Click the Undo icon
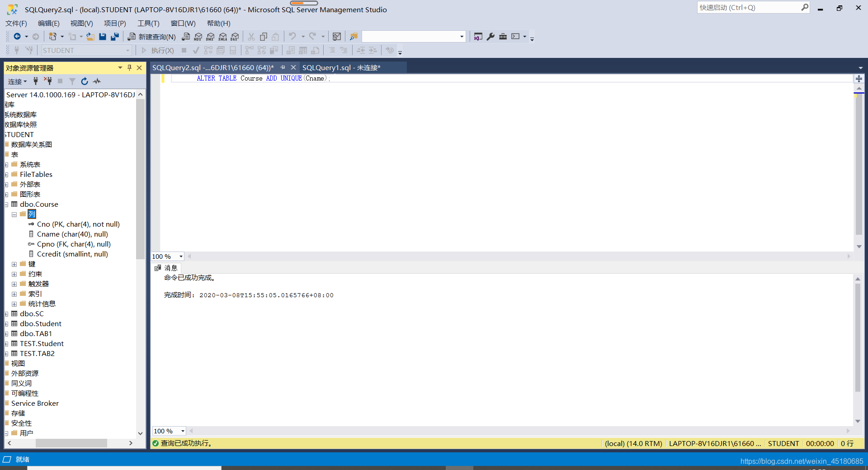This screenshot has width=868, height=470. (x=292, y=37)
